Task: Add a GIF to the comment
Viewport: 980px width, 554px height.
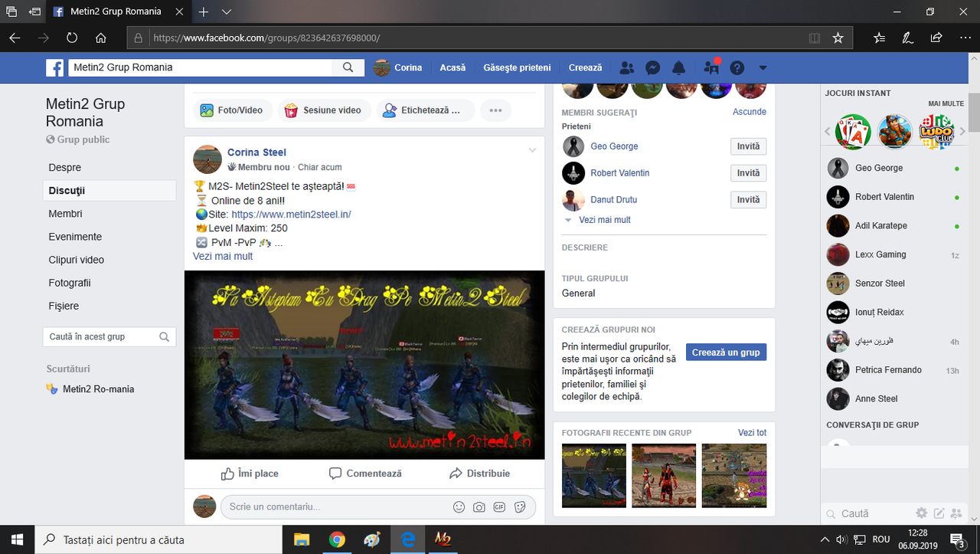Action: [x=499, y=506]
